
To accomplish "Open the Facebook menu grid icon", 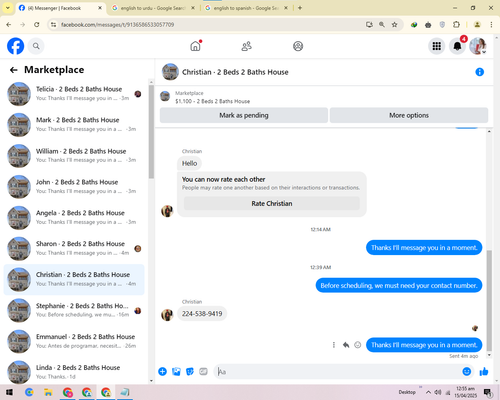I will pyautogui.click(x=437, y=46).
